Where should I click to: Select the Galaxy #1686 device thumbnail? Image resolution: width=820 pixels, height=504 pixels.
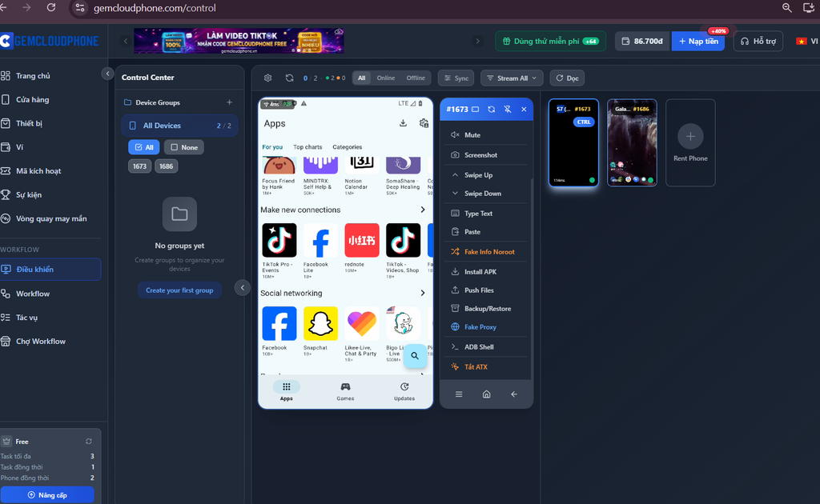pyautogui.click(x=632, y=142)
